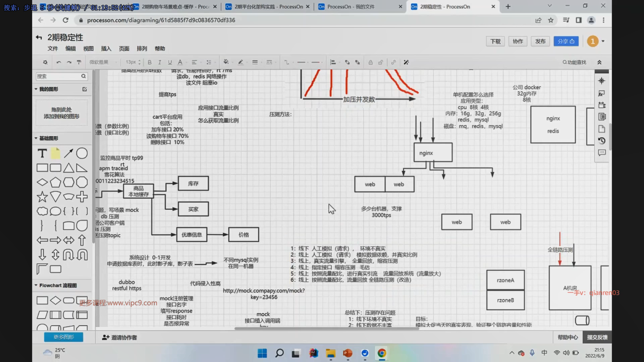Click the fill color bucket icon
Image resolution: width=644 pixels, height=362 pixels.
point(226,62)
